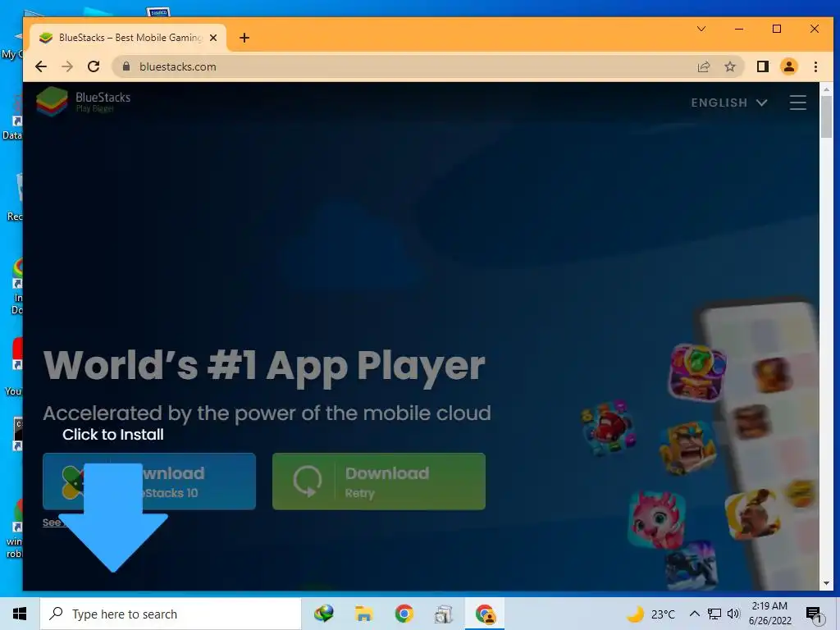This screenshot has height=630, width=840.
Task: Click the browser back arrow
Action: (41, 66)
